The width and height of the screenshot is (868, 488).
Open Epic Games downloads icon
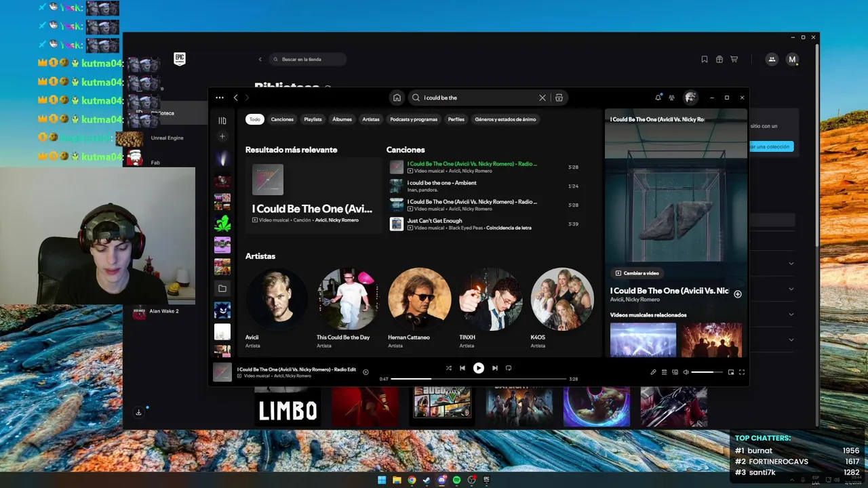pos(138,412)
